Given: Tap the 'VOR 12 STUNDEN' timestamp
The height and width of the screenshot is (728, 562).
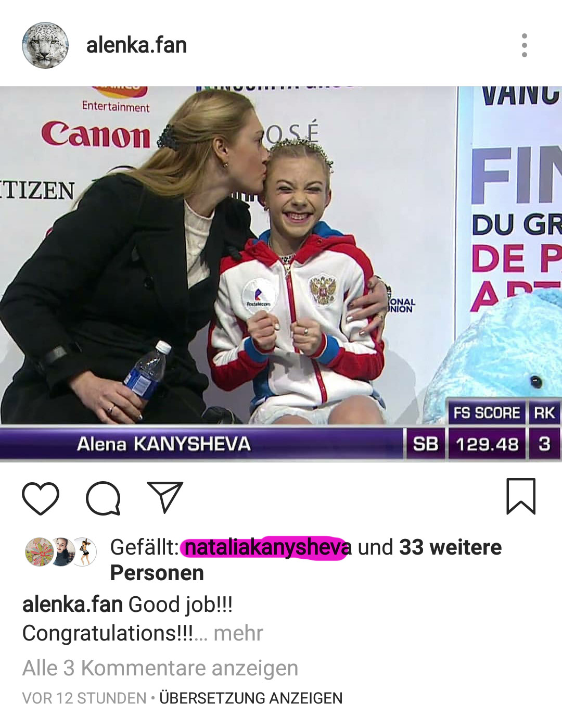Looking at the screenshot, I should click(84, 698).
